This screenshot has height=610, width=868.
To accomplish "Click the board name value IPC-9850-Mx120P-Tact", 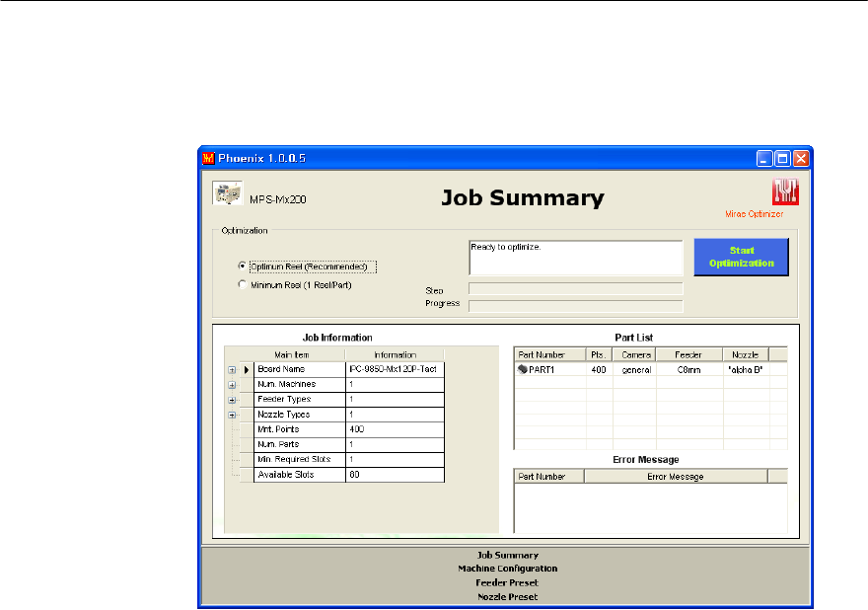I will click(395, 369).
